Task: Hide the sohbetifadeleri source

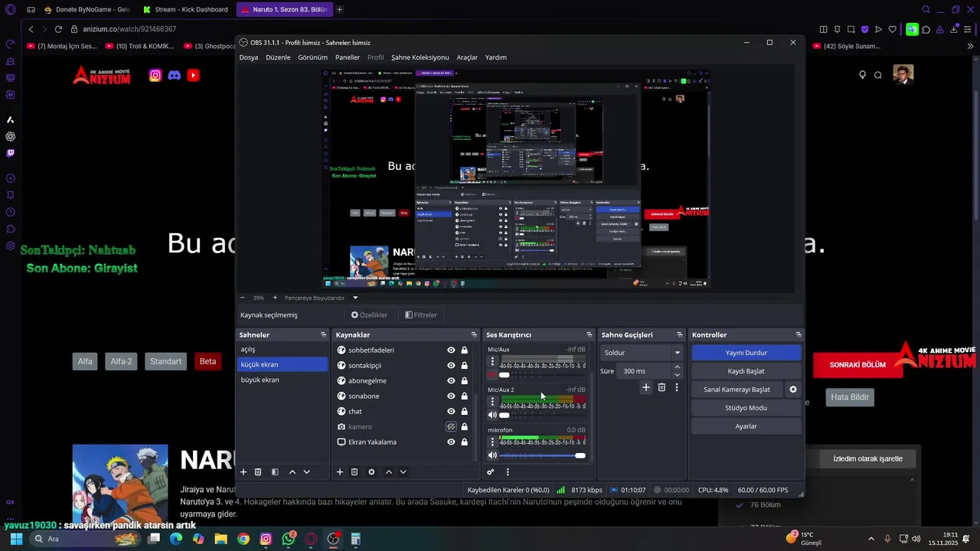Action: click(451, 350)
